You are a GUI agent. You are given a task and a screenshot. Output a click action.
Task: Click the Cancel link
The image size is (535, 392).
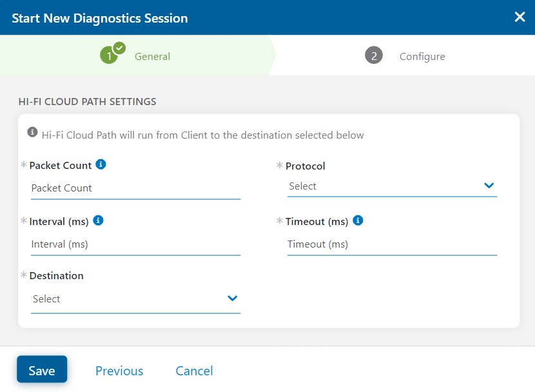click(194, 371)
